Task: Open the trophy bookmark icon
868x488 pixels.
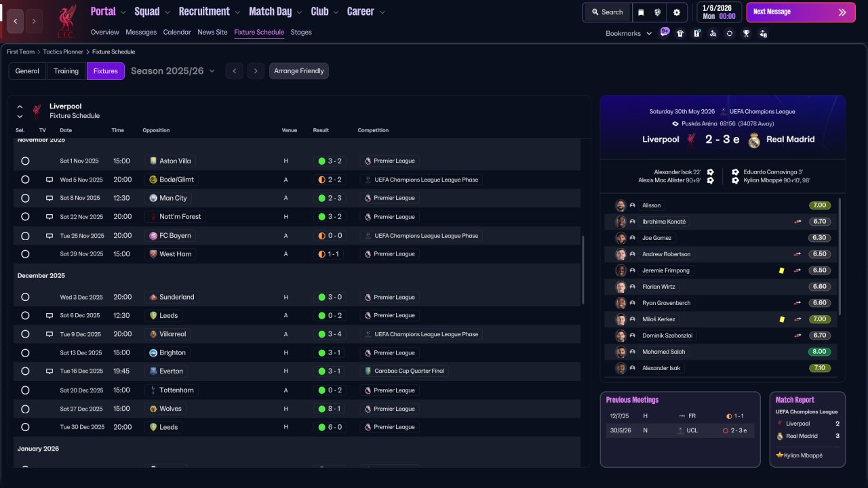Action: pyautogui.click(x=746, y=33)
